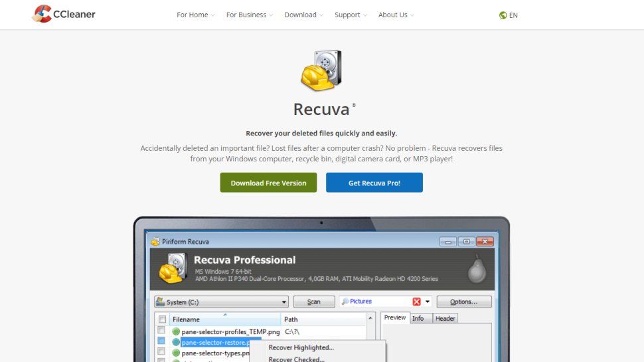Check the box for pane-selector-restore file
Screen dimensions: 644x362
[x=161, y=341]
